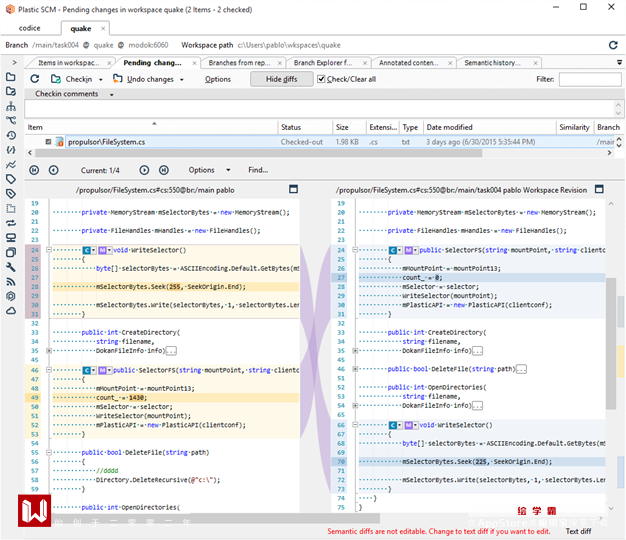Close the Pending changes tab
The height and width of the screenshot is (540, 626).
point(194,63)
